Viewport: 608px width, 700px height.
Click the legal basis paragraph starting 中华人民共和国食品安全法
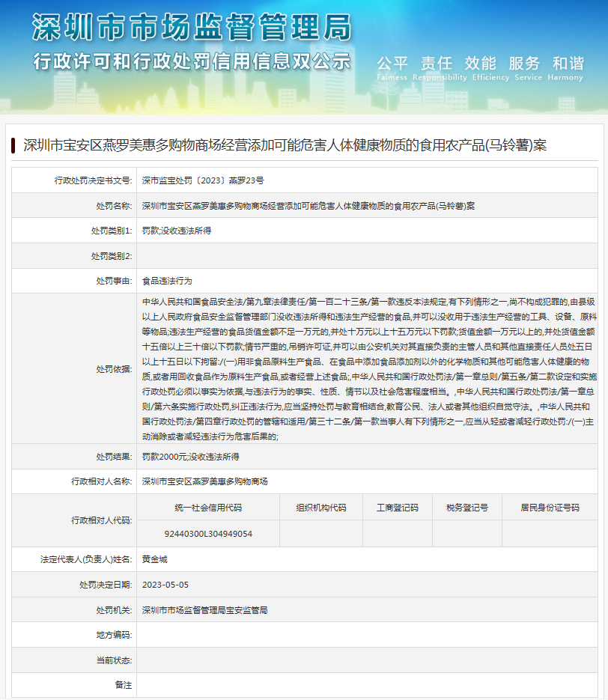tap(369, 369)
